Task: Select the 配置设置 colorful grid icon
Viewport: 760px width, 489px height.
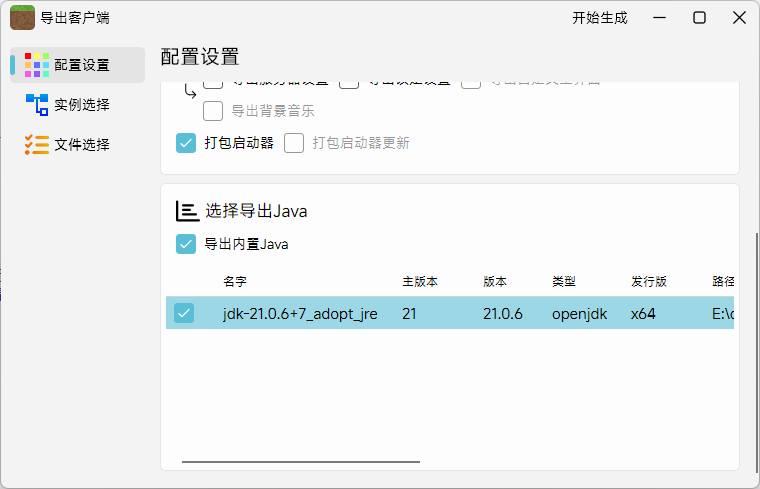Action: click(37, 65)
